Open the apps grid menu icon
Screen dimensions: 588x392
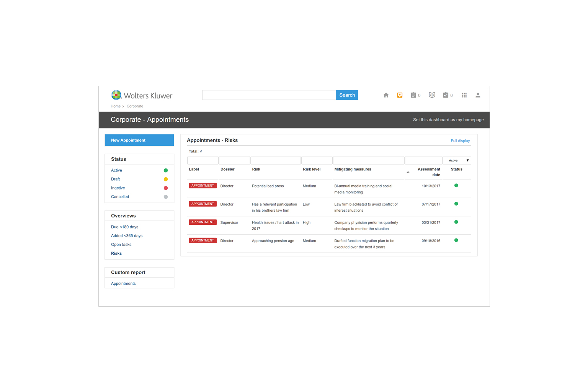point(464,95)
